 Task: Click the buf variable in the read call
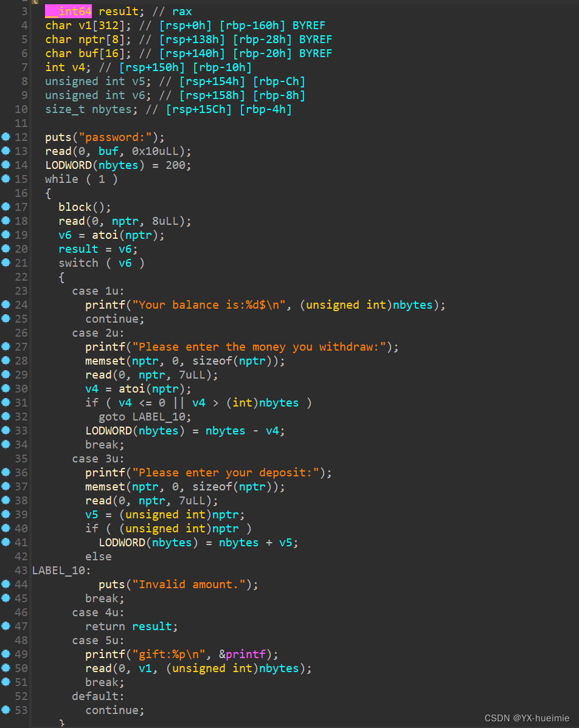[109, 151]
